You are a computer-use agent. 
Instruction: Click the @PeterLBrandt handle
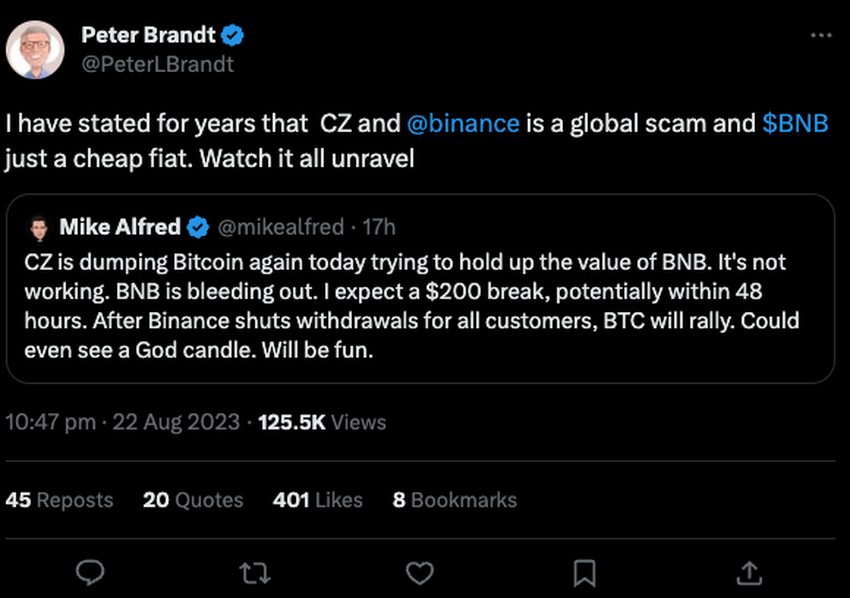(159, 64)
